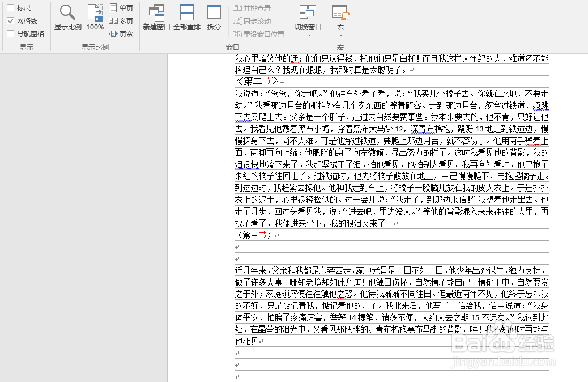Click the line starting 到这边时，我赶紧去搀他
This screenshot has width=588, height=382.
click(x=392, y=188)
